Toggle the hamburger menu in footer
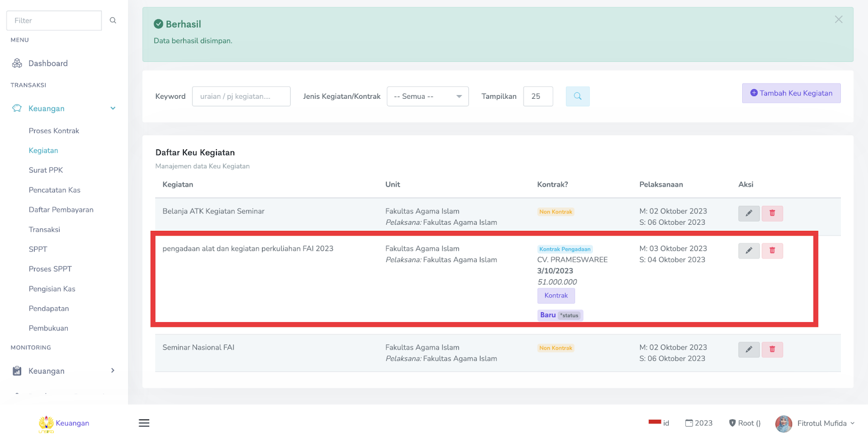 click(x=144, y=423)
